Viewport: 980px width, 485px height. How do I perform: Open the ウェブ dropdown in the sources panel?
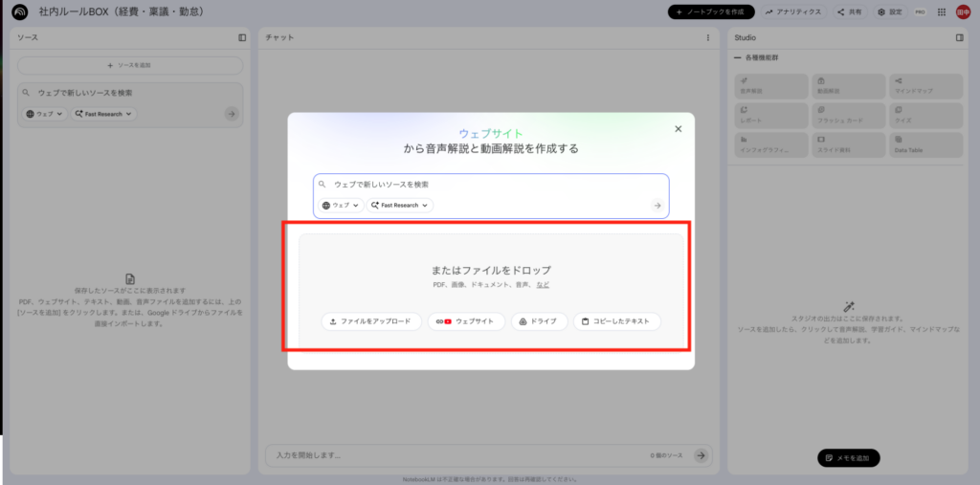point(45,114)
